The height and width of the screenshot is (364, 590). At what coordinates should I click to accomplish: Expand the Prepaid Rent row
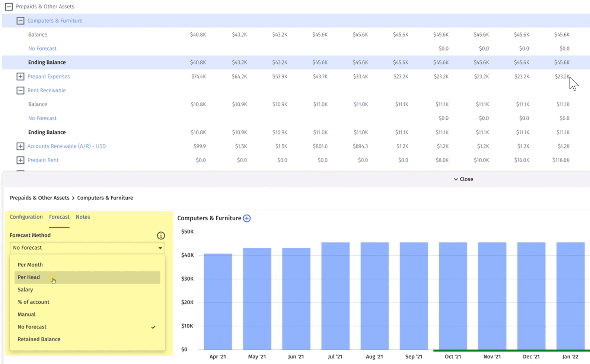point(20,160)
